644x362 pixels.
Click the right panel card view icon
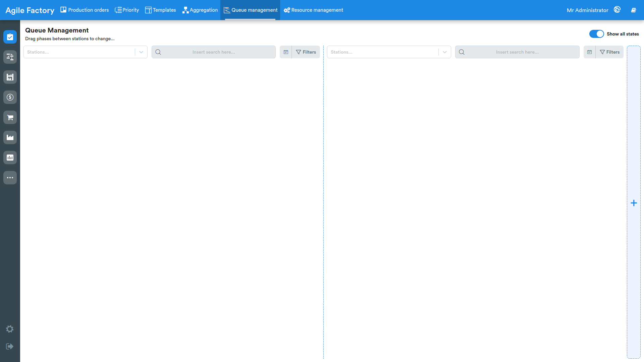click(589, 52)
